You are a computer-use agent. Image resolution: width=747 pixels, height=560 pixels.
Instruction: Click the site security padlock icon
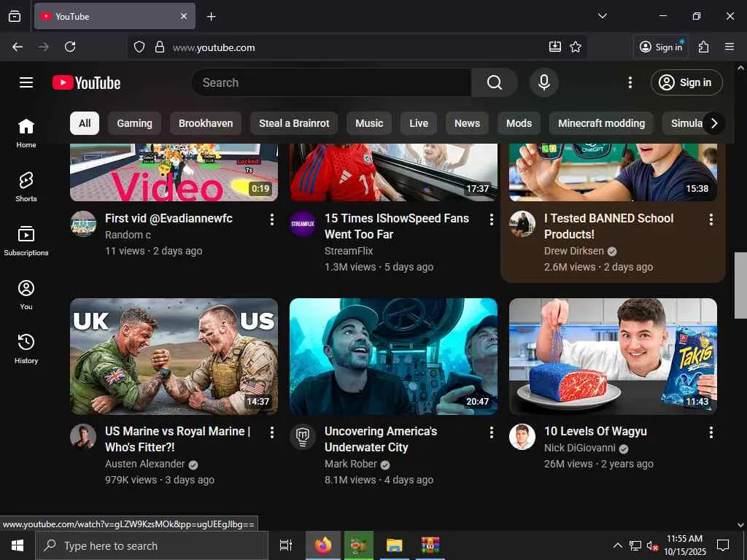pos(160,47)
